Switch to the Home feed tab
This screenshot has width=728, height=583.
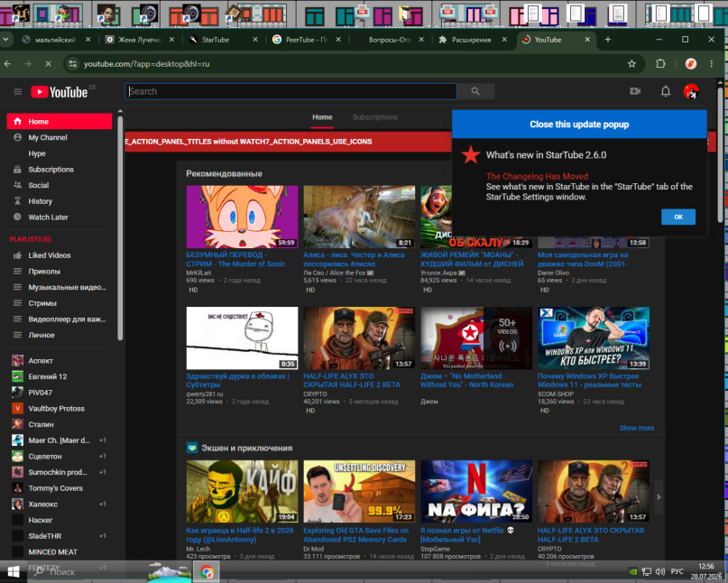tap(322, 117)
